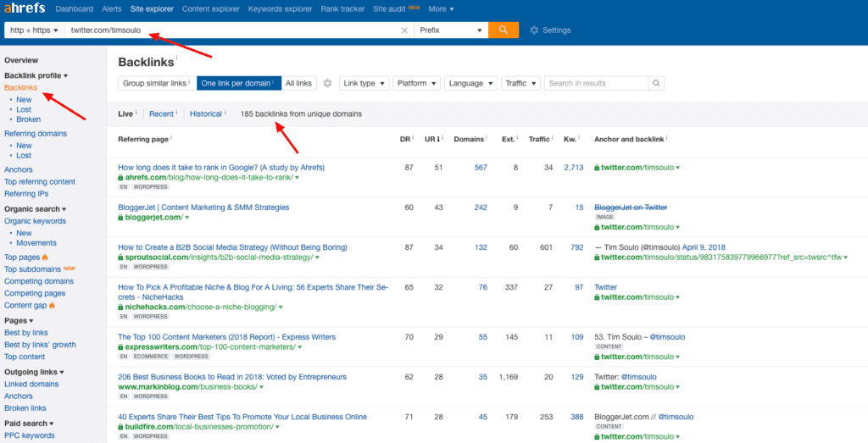Screen dimensions: 868x443
Task: Click the orange search magnifier button
Action: (x=504, y=30)
